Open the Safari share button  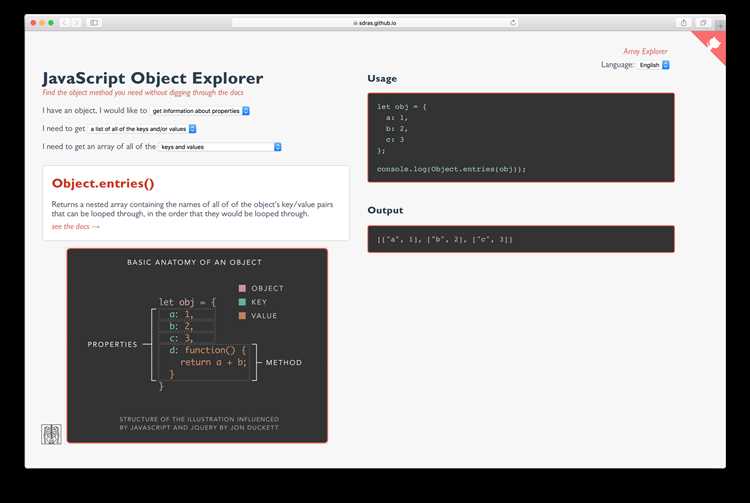(684, 22)
